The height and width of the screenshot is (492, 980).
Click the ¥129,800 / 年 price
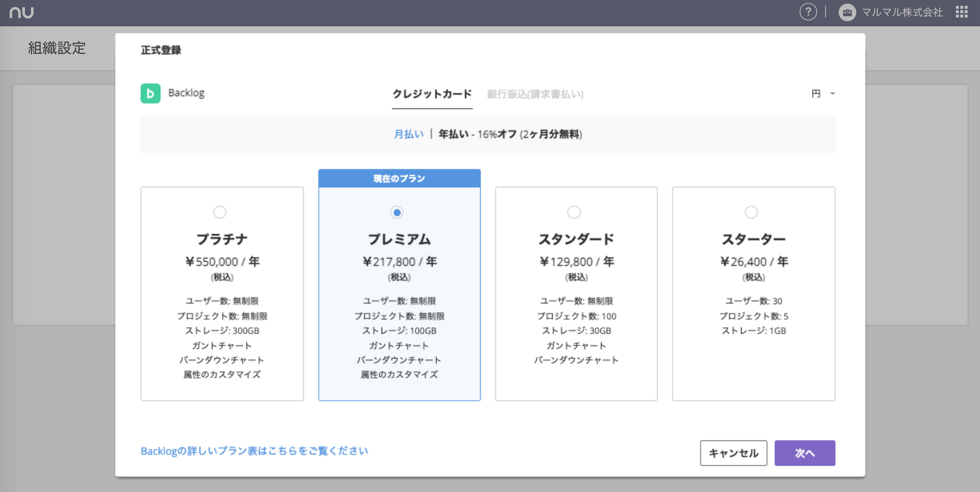pos(577,262)
